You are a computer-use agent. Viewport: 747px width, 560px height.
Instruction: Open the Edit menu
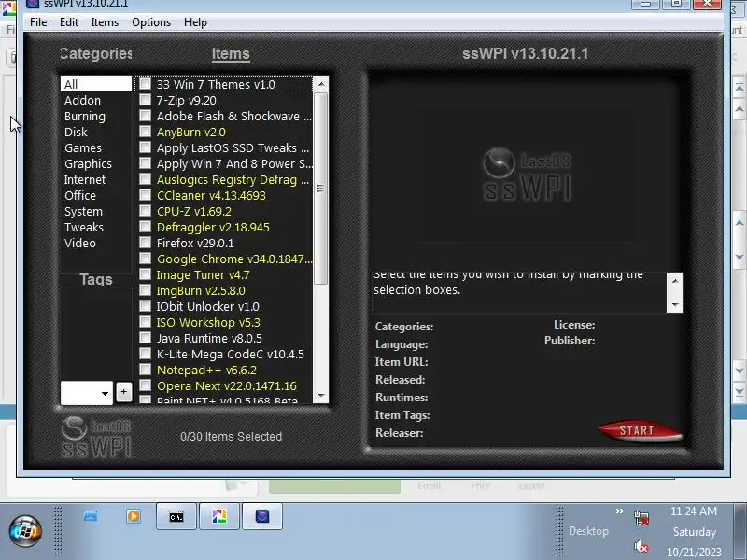point(69,22)
